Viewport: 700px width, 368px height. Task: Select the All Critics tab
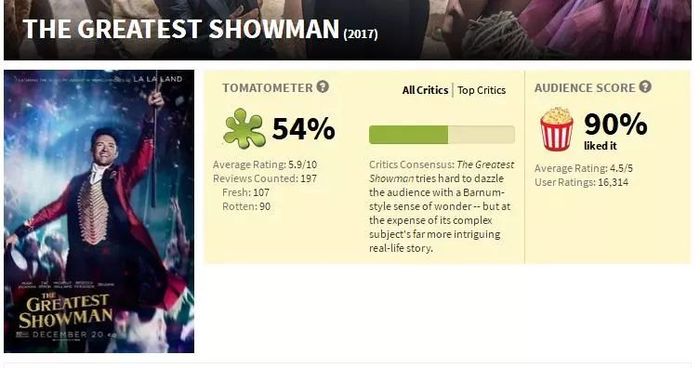(425, 90)
